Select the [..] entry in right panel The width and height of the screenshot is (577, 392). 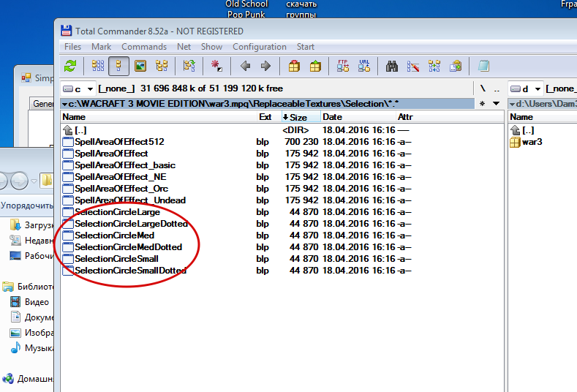click(x=522, y=130)
